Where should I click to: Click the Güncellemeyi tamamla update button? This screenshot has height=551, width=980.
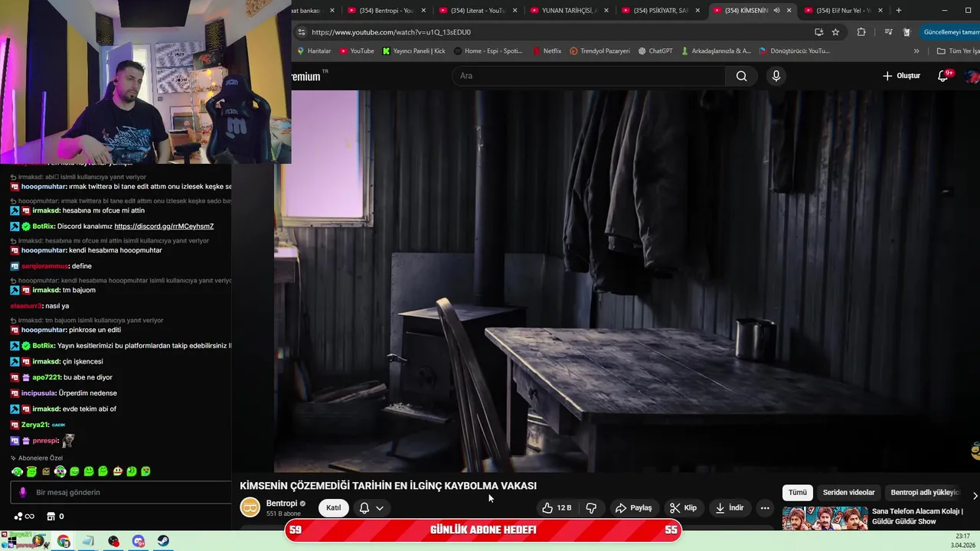(x=950, y=32)
